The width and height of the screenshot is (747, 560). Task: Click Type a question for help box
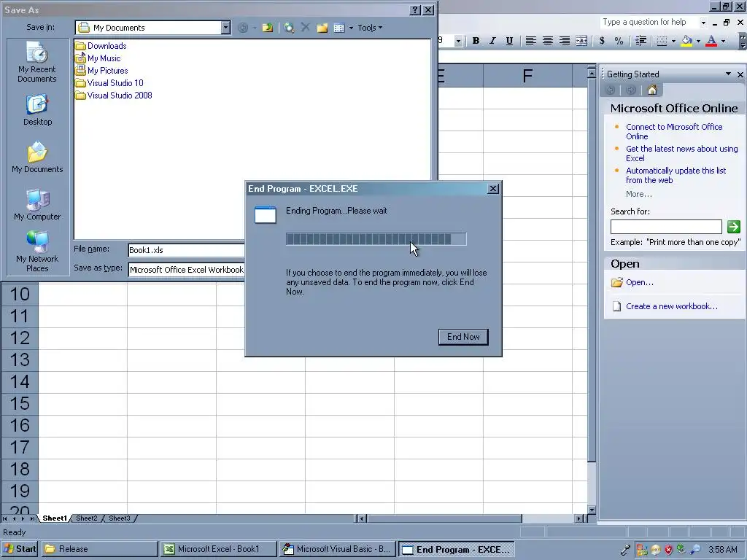649,22
